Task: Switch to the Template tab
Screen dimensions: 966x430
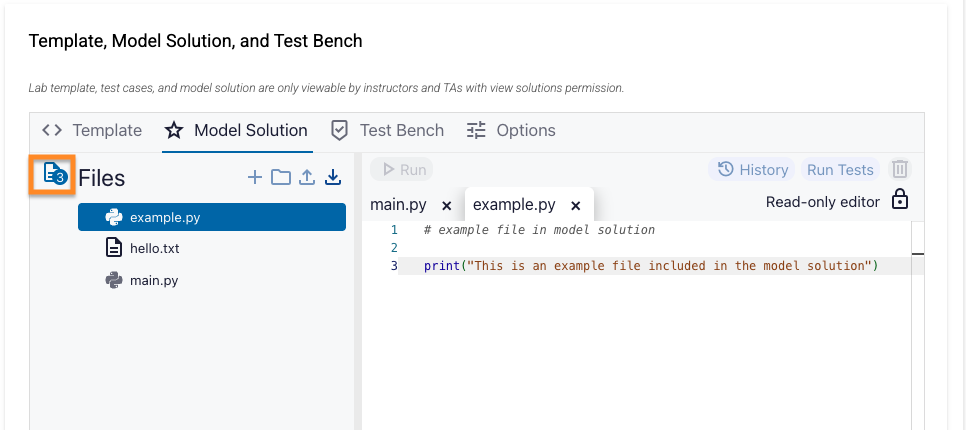Action: pos(92,130)
